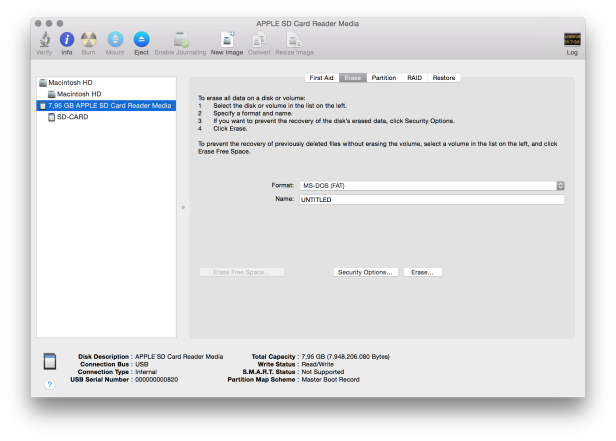This screenshot has height=441, width=616.
Task: Click the Burn disc icon
Action: (x=88, y=39)
